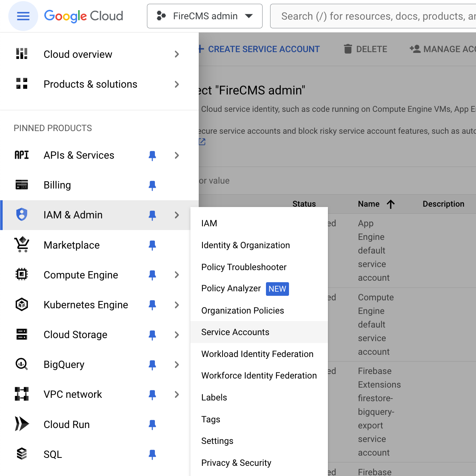Toggle the Name column sort arrow
476x476 pixels.
tap(391, 204)
